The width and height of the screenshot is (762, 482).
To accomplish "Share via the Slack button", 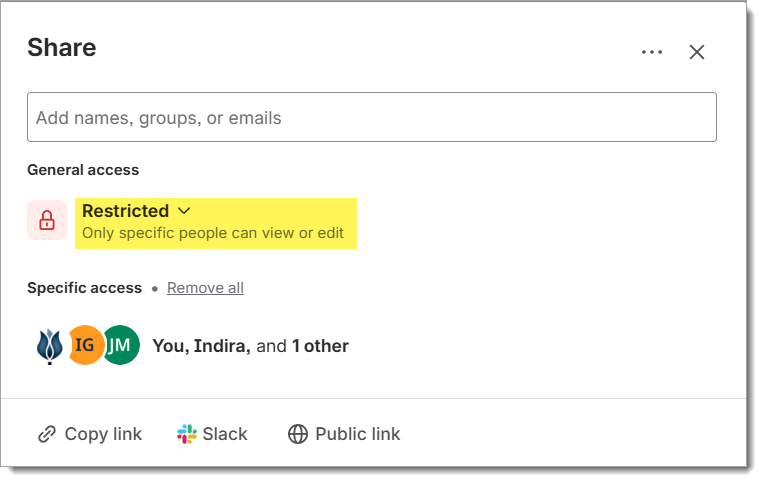I will [212, 434].
